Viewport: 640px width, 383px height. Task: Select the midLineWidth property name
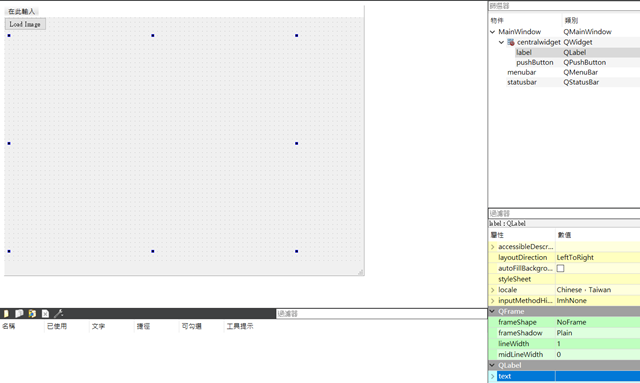(520, 354)
